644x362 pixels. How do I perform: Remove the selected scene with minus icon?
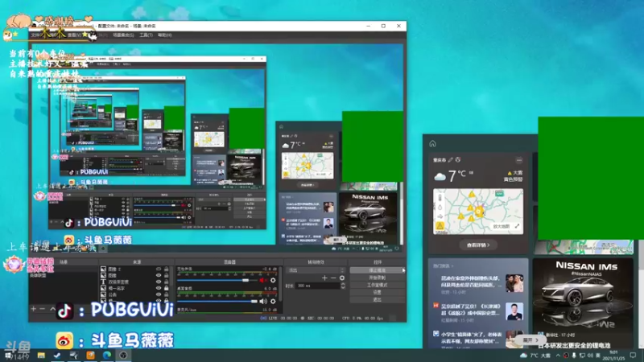pos(43,309)
